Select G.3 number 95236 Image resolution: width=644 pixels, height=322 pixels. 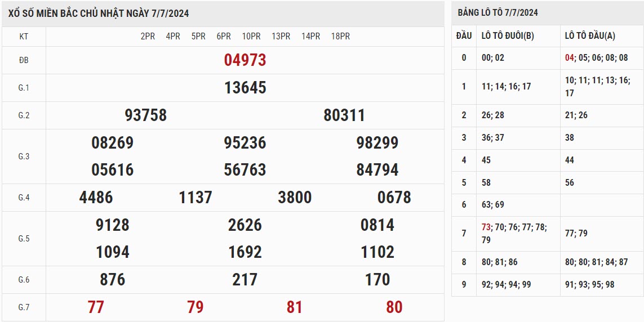(245, 143)
